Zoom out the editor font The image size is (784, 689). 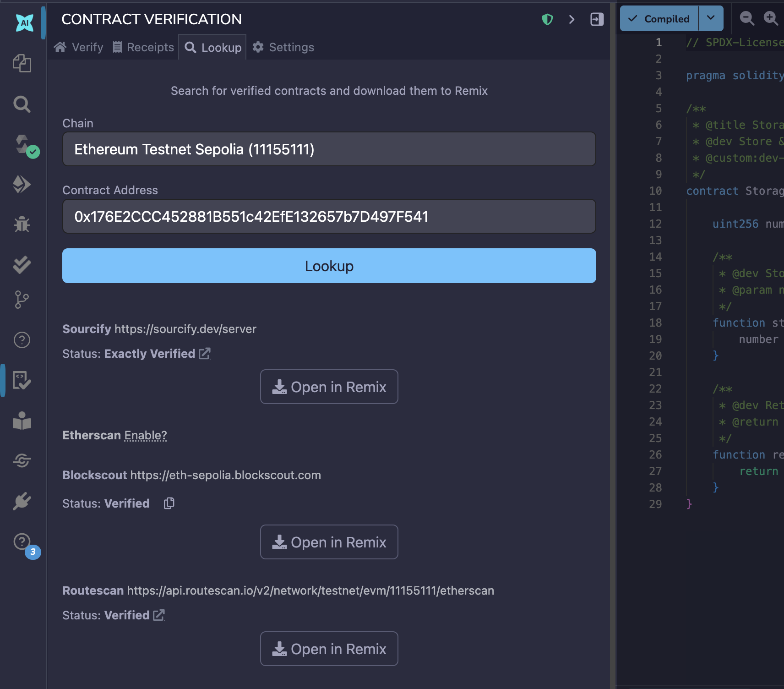coord(747,18)
